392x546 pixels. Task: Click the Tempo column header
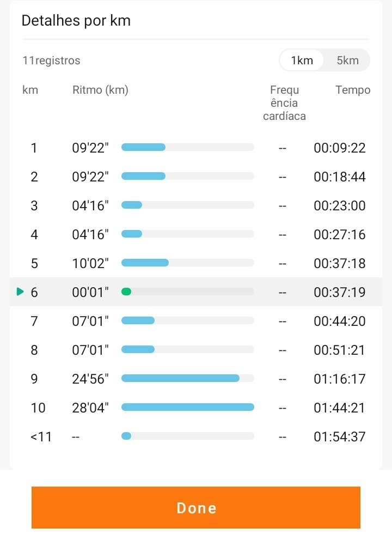point(353,90)
